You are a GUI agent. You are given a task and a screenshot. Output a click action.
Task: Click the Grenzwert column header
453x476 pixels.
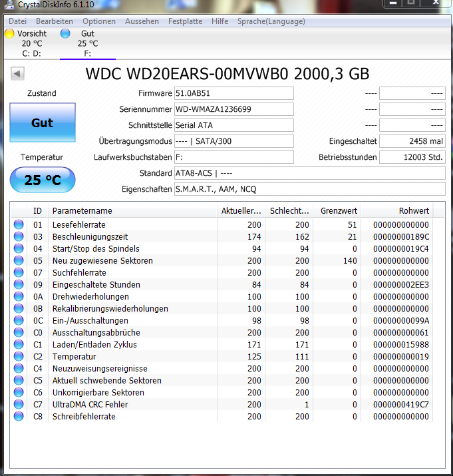(x=337, y=210)
